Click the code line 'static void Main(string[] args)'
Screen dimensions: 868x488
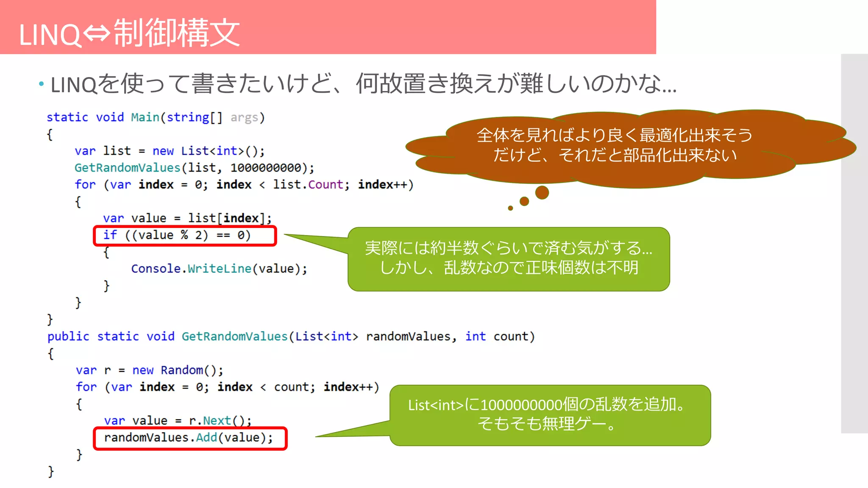[156, 117]
